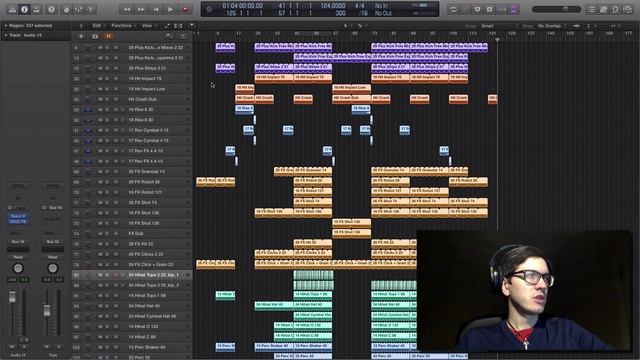This screenshot has height=360, width=640.
Task: Select the 13 Perc Shaker 40 track
Action: tap(132, 347)
